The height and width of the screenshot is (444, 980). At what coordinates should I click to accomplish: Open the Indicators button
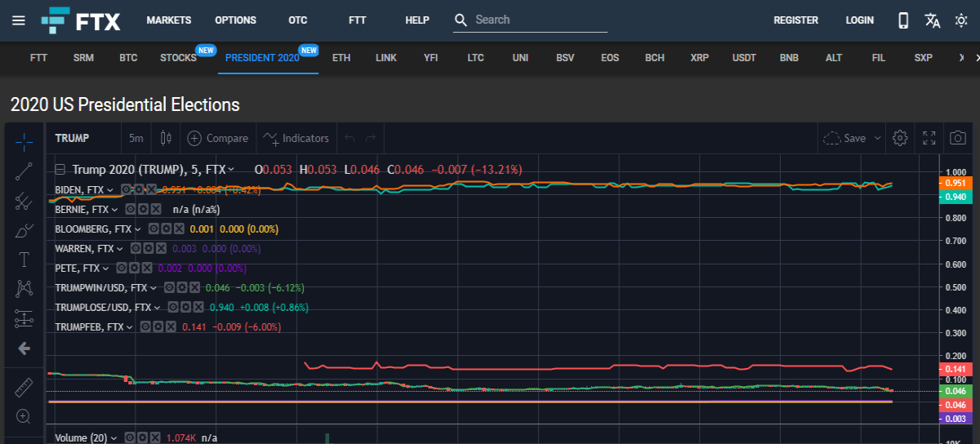point(296,138)
